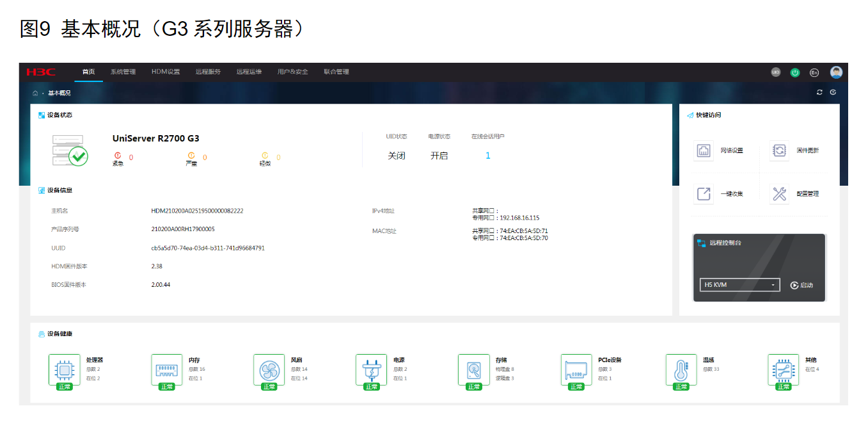This screenshot has height=422, width=868.
Task: Click the 快捷访问 panel heading
Action: coord(708,115)
